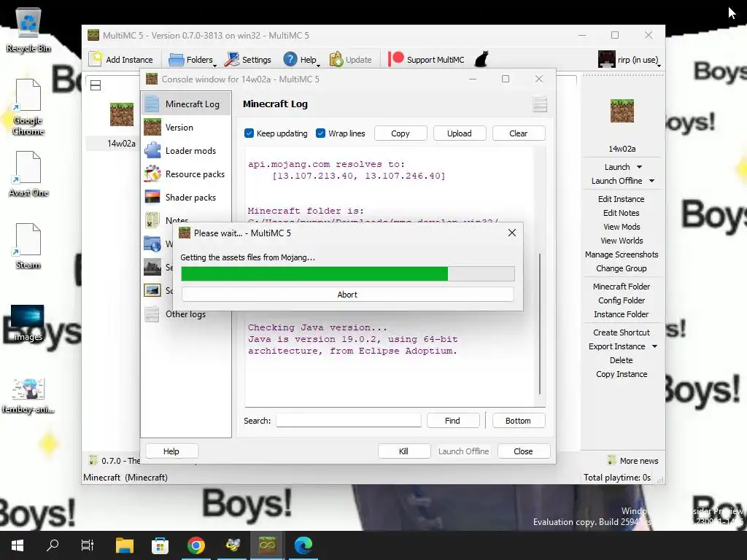Click the Other logs paper icon
Viewport: 747px width, 560px height.
152,314
